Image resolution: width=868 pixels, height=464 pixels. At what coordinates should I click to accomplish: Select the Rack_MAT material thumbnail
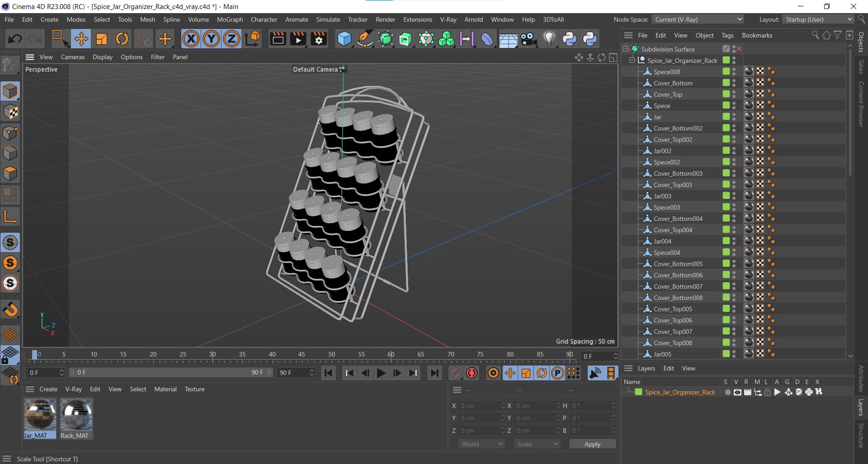pyautogui.click(x=76, y=418)
